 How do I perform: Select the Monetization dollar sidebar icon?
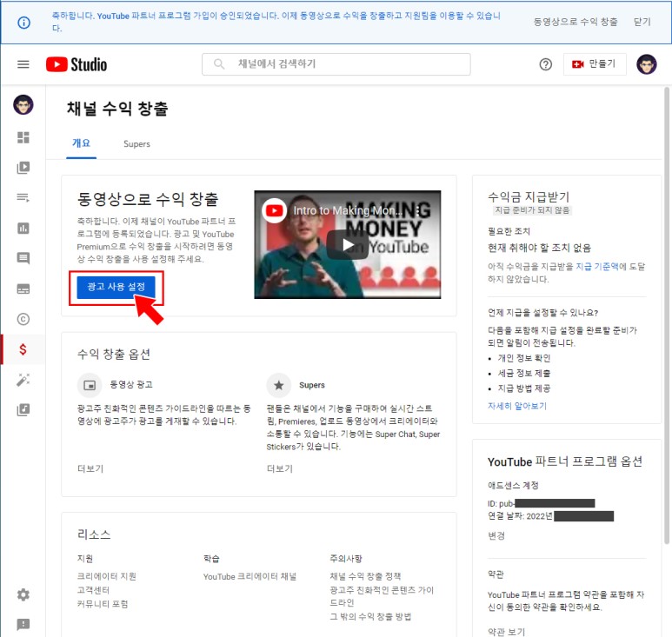(x=23, y=349)
